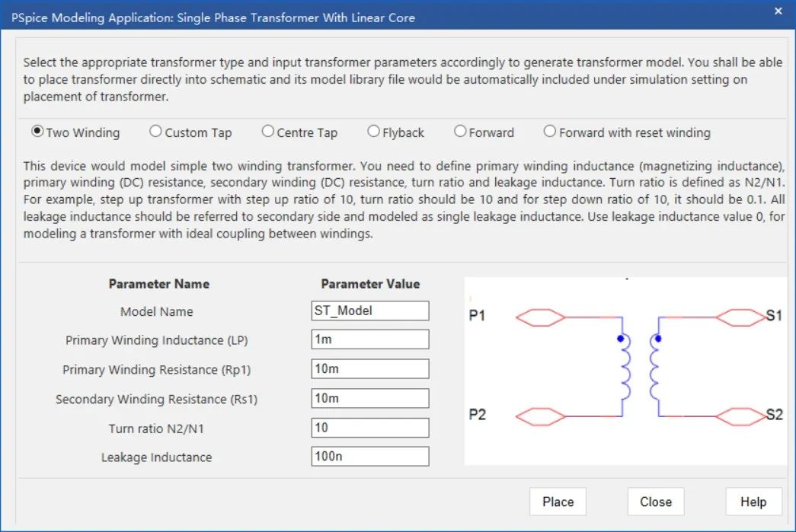Click the Primary Winding Resistance (Rp1) field
Screen dimensions: 796x532
(370, 369)
